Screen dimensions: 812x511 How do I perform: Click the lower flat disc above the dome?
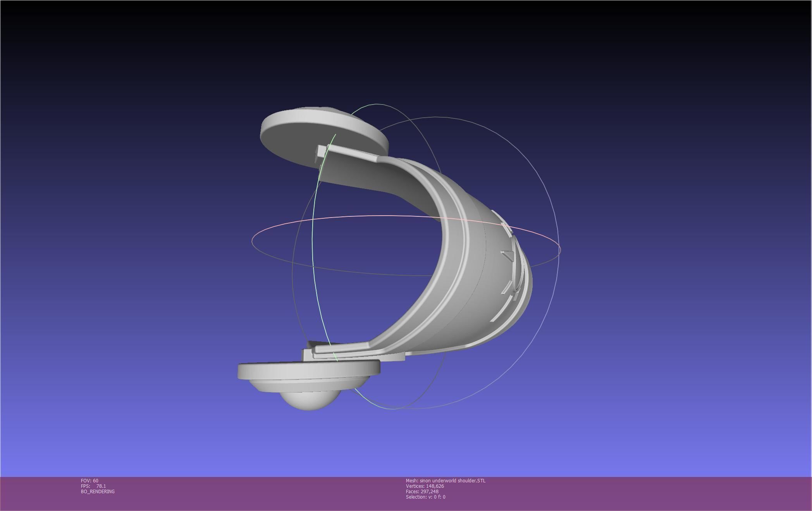306,372
